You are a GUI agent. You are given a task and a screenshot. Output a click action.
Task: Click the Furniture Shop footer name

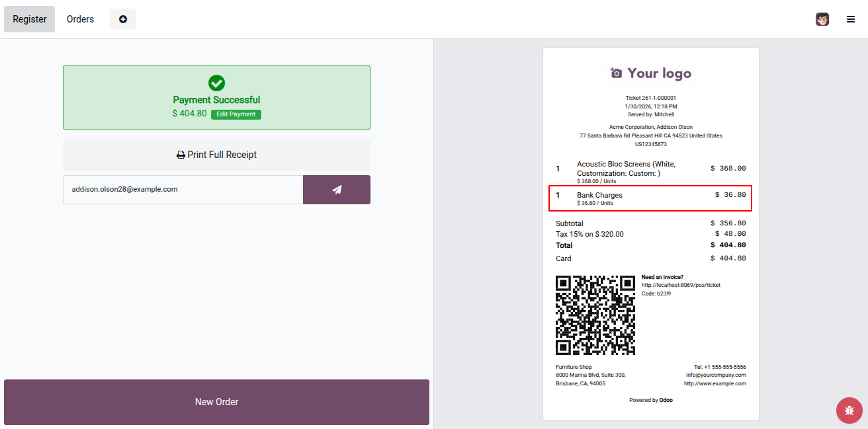[x=574, y=367]
